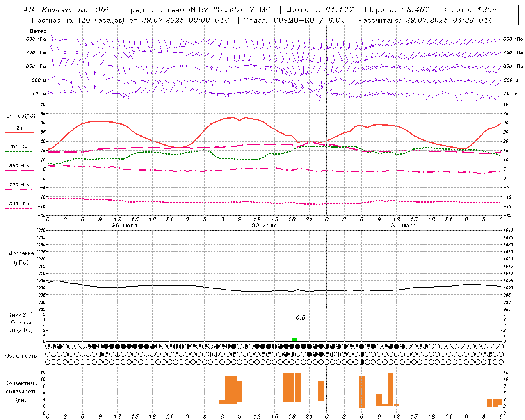
Task: Click the 30 июля date label
Action: coord(264,226)
